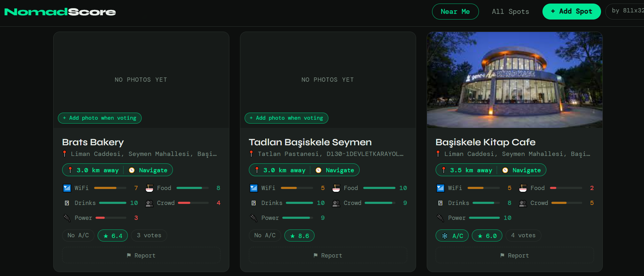Screen dimensions: 644x276
Task: Click the Power plug icon on Başiskele Kitap Cafe card
Action: pyautogui.click(x=440, y=218)
